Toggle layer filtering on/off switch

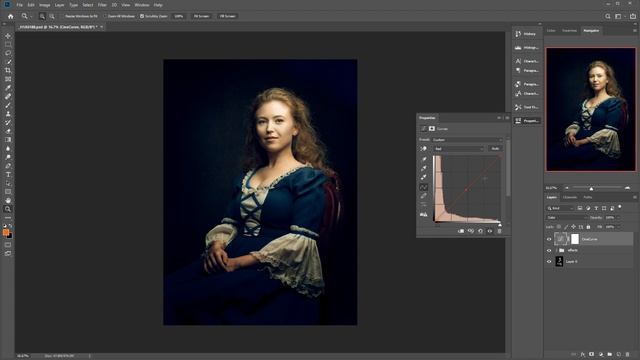[x=620, y=207]
